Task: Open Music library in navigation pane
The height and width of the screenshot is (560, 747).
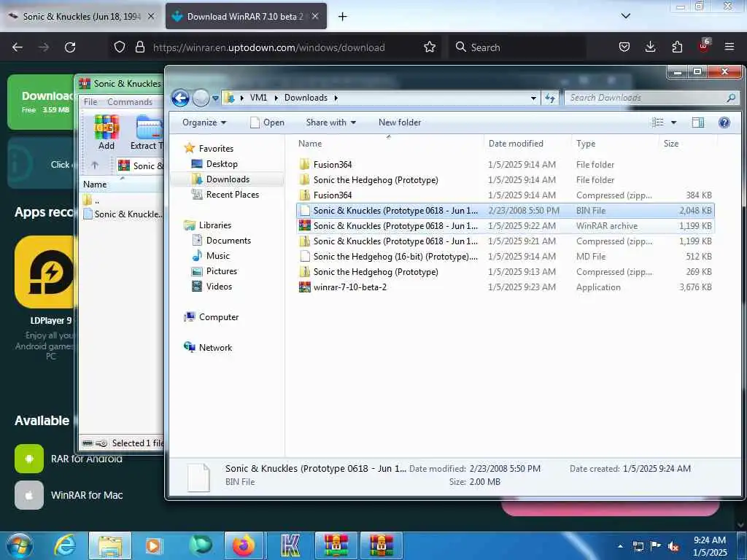Action: point(217,256)
